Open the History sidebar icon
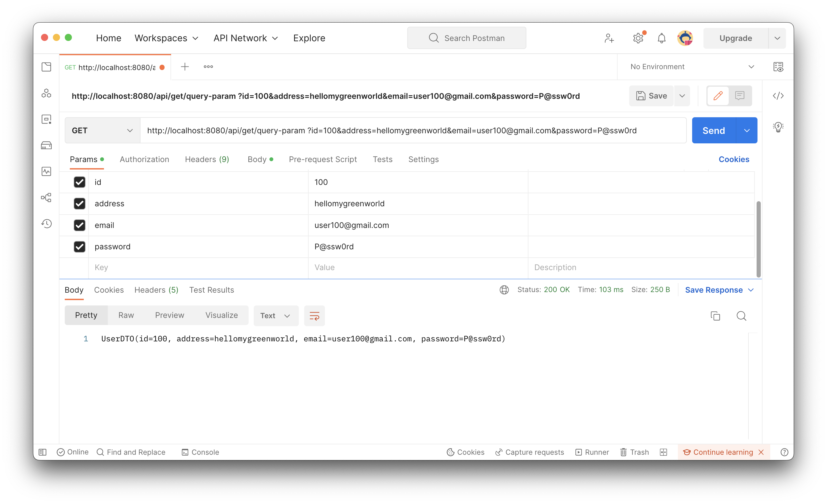 (46, 224)
